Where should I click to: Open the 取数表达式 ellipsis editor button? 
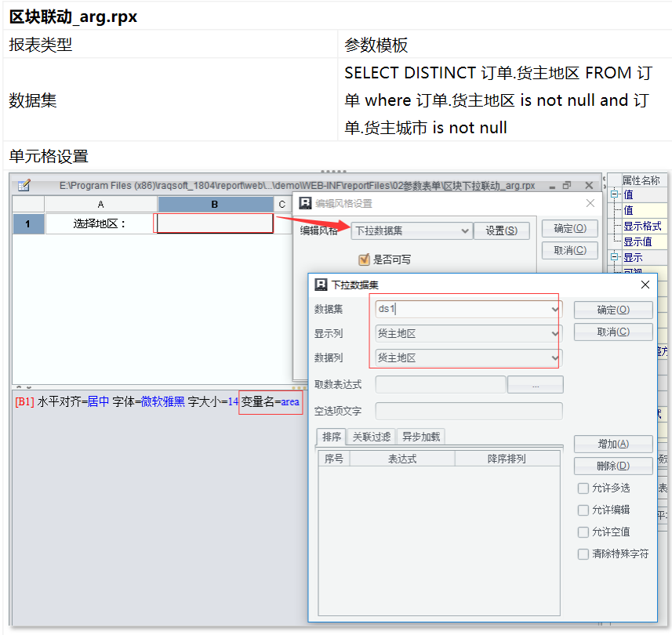(536, 385)
